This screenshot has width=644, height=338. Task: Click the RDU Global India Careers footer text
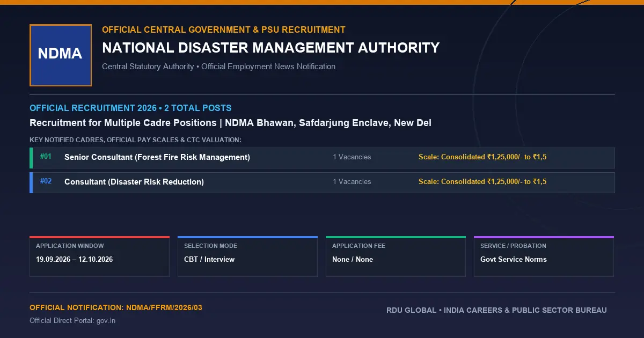tap(496, 311)
